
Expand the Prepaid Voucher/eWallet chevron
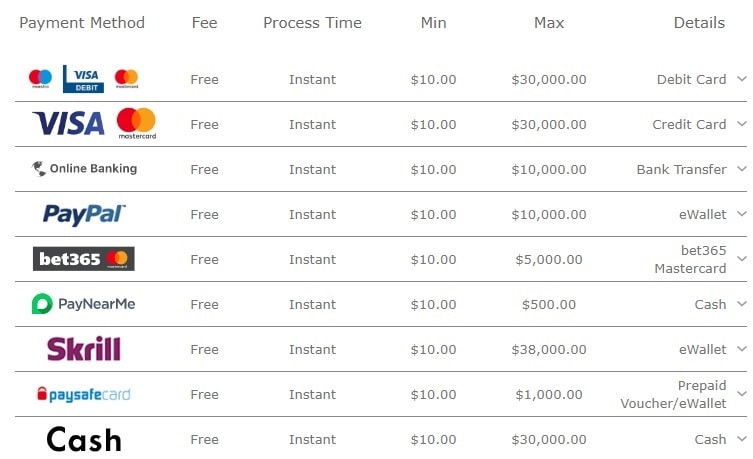pos(742,394)
